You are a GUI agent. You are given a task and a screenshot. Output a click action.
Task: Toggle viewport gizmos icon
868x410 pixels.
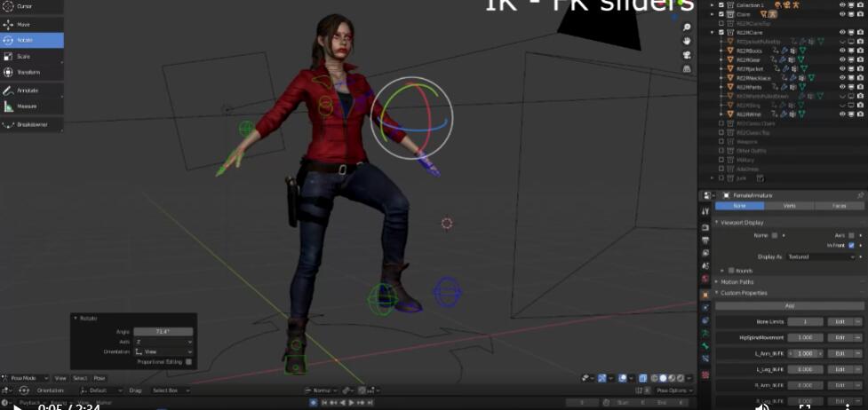click(x=604, y=378)
